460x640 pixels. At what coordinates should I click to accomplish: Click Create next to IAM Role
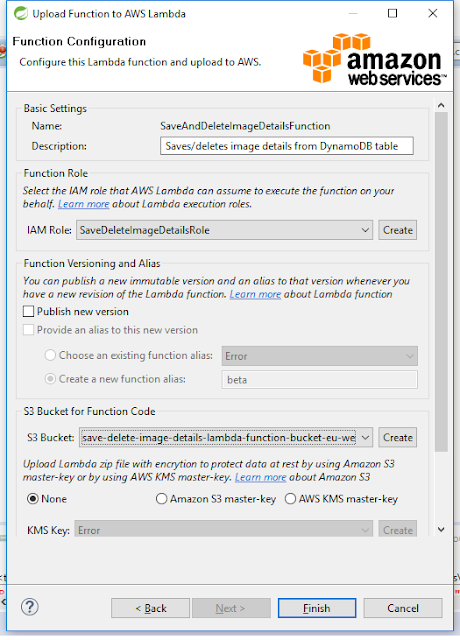click(398, 230)
